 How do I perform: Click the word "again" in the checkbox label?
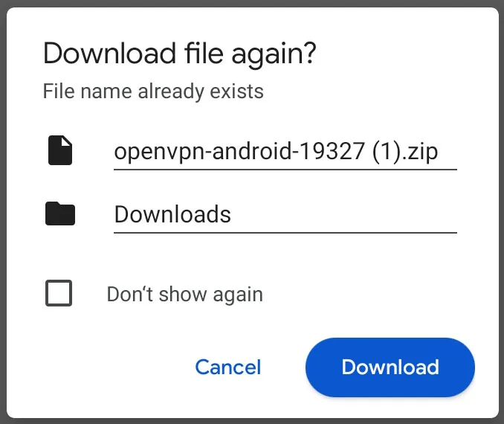238,295
